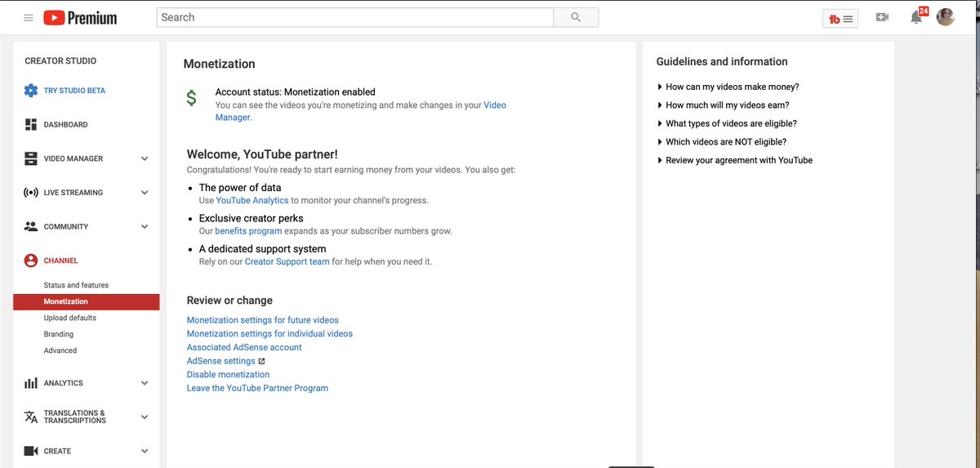This screenshot has height=468, width=980.
Task: Click the Live Streaming broadcast icon
Action: (x=31, y=193)
